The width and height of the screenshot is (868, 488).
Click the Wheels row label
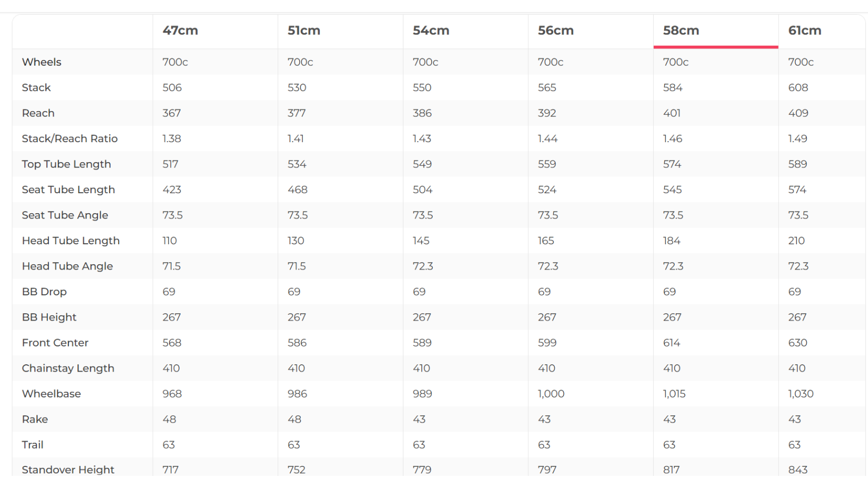(x=42, y=62)
